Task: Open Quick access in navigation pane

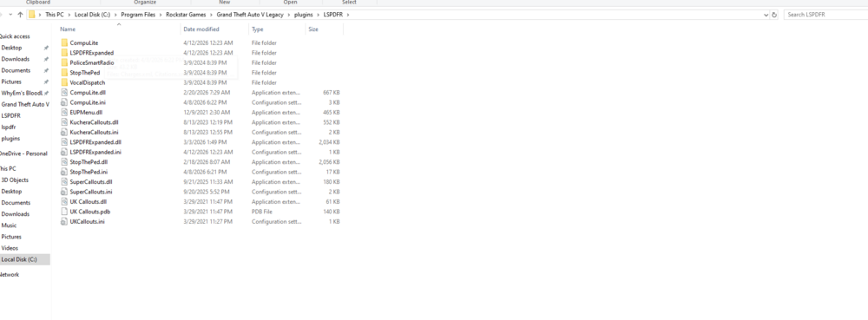Action: 15,36
